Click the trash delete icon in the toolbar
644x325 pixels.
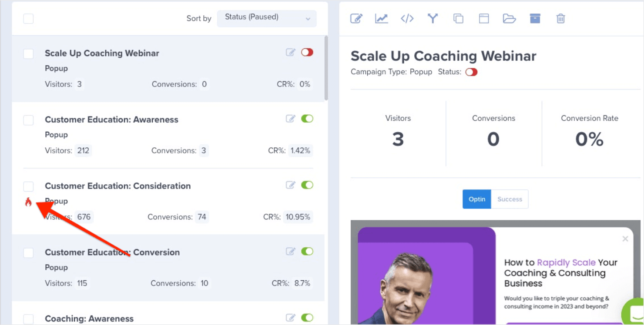coord(560,19)
